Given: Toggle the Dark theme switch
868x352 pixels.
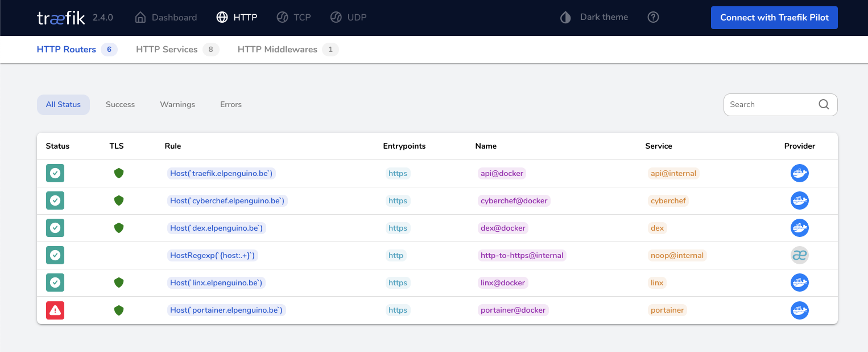Looking at the screenshot, I should pos(596,17).
